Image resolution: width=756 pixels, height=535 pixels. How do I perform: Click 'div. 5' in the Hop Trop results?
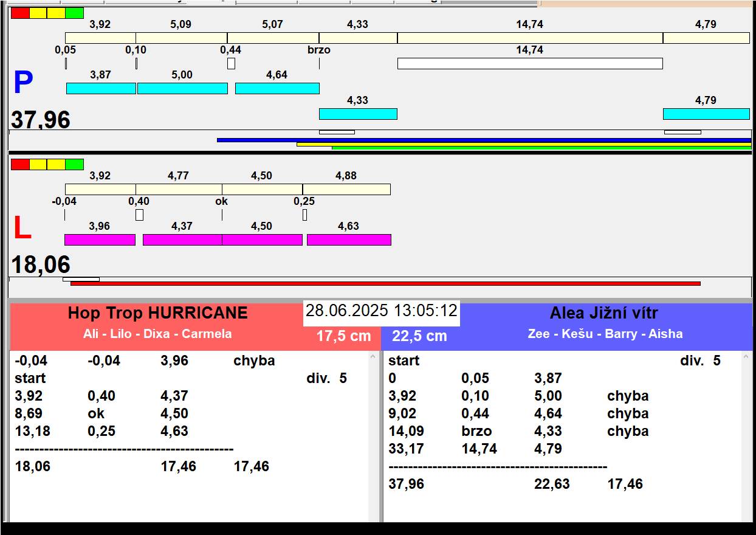tap(327, 378)
